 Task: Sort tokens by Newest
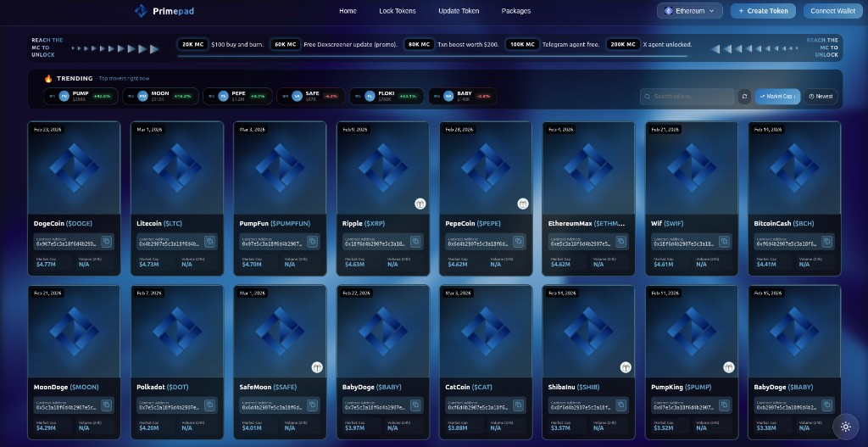(821, 97)
